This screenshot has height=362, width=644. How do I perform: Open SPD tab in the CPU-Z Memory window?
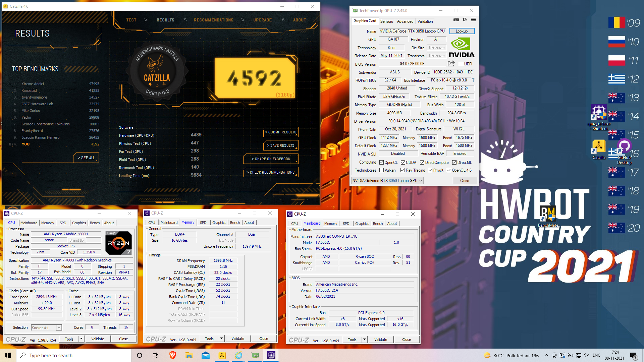[203, 223]
